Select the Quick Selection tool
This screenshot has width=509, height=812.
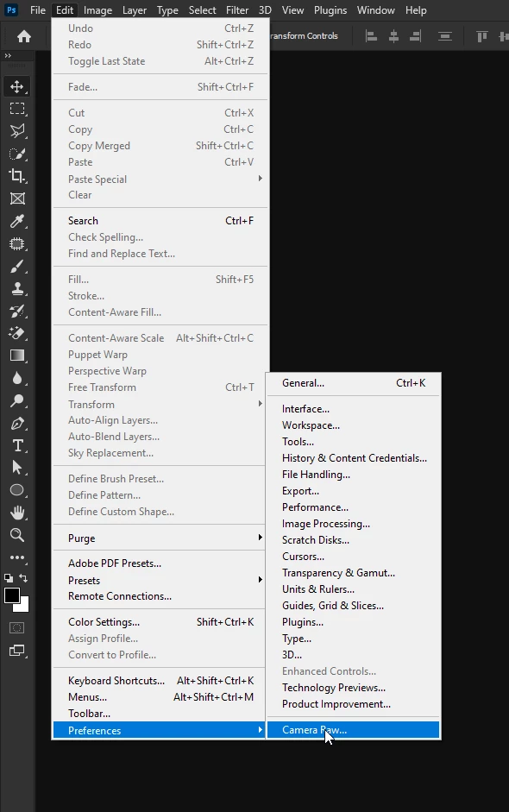[x=17, y=154]
